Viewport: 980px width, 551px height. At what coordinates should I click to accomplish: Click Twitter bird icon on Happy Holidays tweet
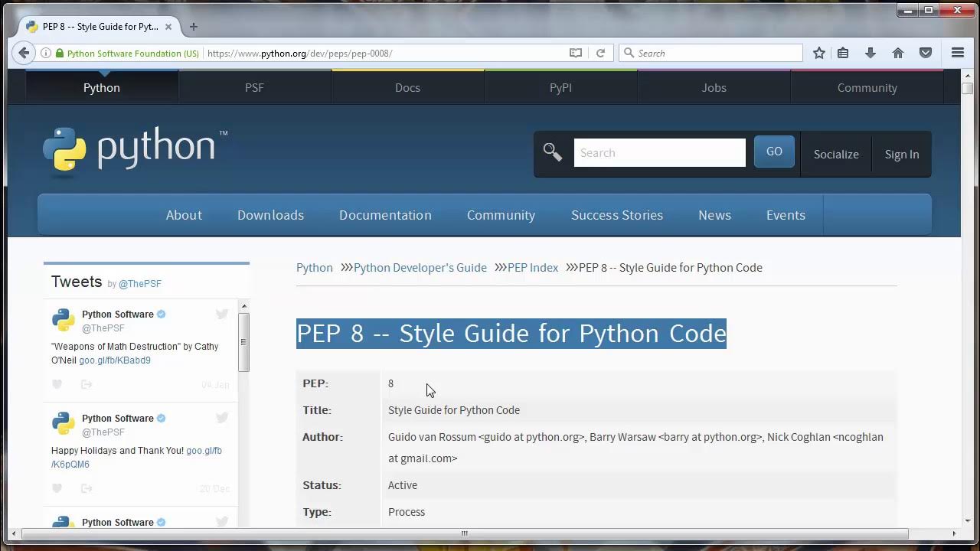222,418
